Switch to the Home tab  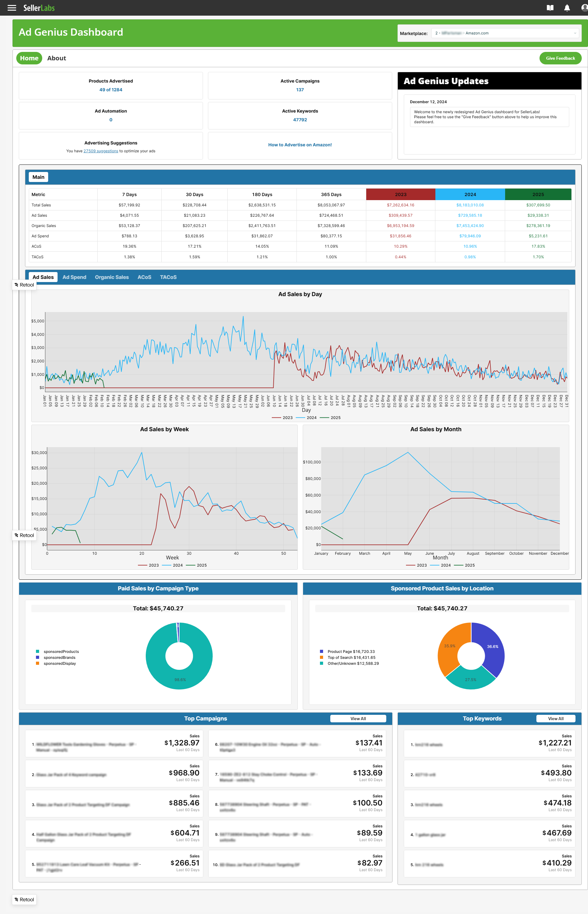click(29, 58)
